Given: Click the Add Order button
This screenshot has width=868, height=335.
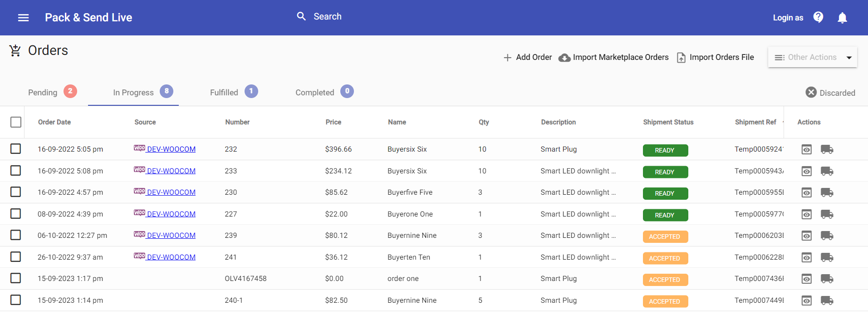Looking at the screenshot, I should coord(527,57).
